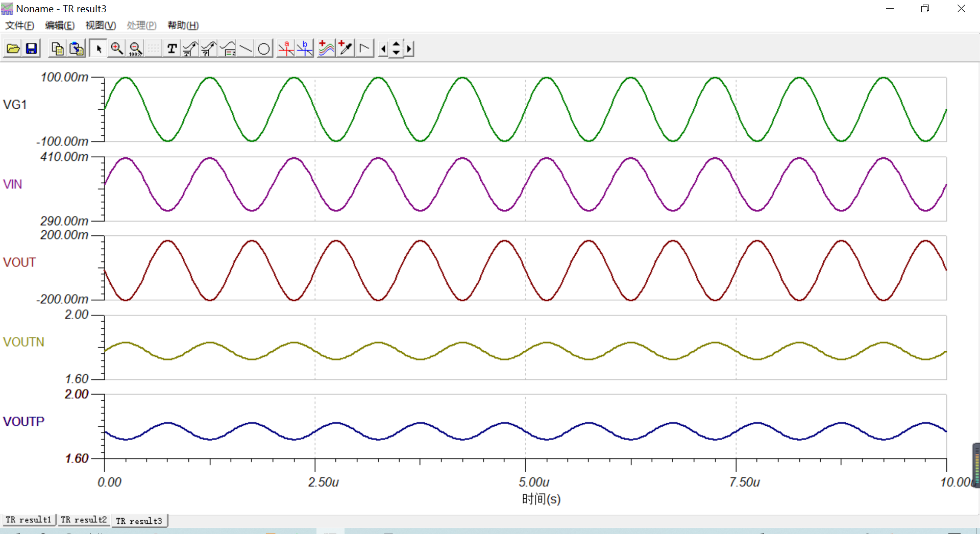Image resolution: width=980 pixels, height=534 pixels.
Task: Switch to the TR result2 tab
Action: (x=84, y=520)
